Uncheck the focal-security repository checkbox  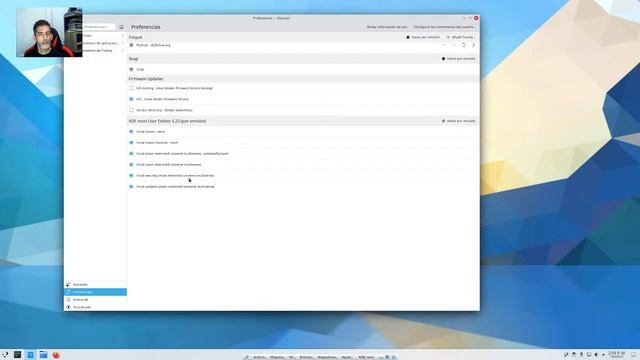click(x=131, y=176)
